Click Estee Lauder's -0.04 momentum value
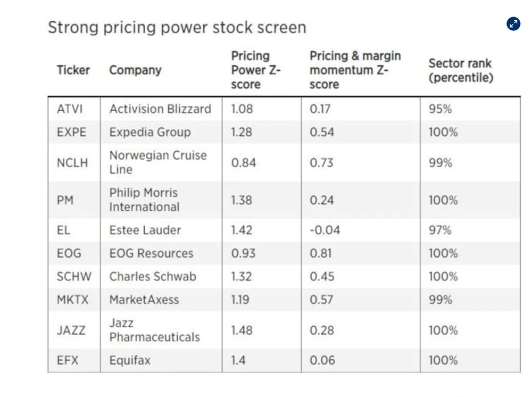 [325, 230]
